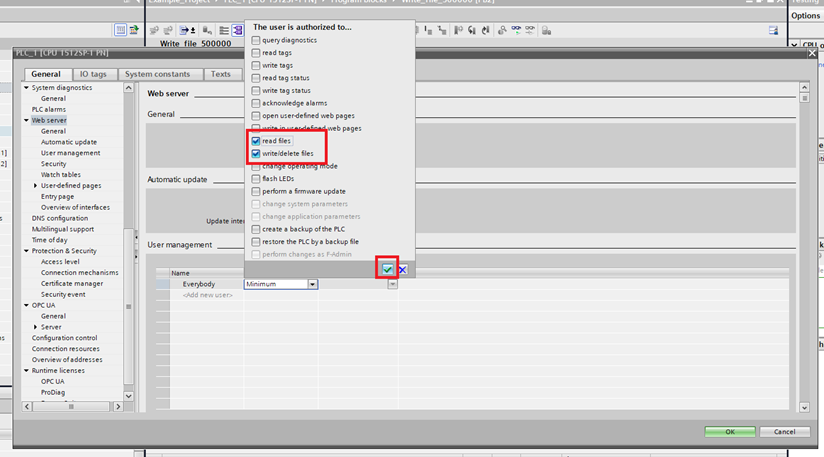
Task: Cancel the permissions popup with the X icon
Action: click(402, 269)
